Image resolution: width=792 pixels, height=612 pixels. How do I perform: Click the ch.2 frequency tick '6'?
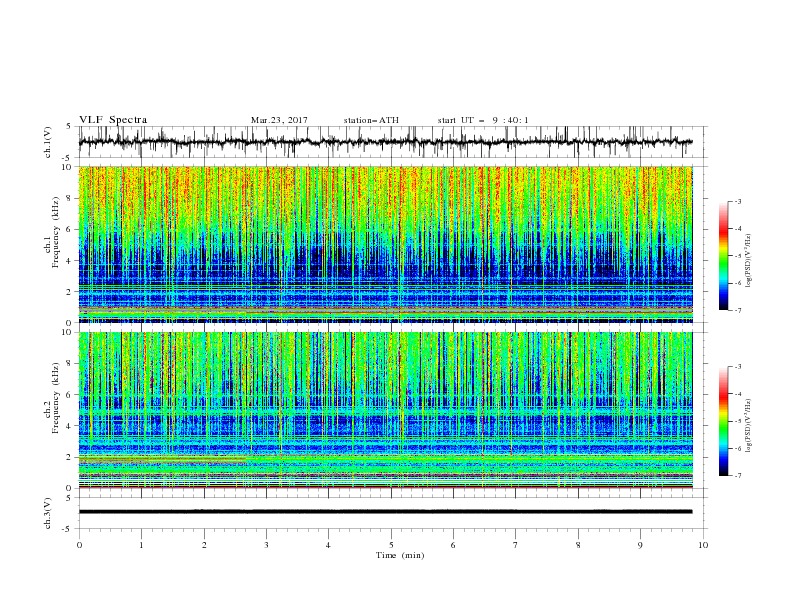point(69,395)
